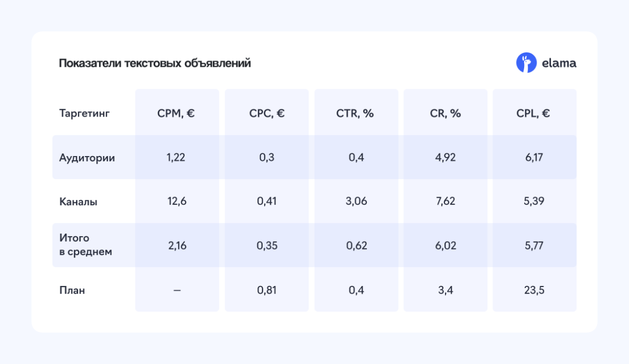Select the Итого в среднем row label

[86, 245]
